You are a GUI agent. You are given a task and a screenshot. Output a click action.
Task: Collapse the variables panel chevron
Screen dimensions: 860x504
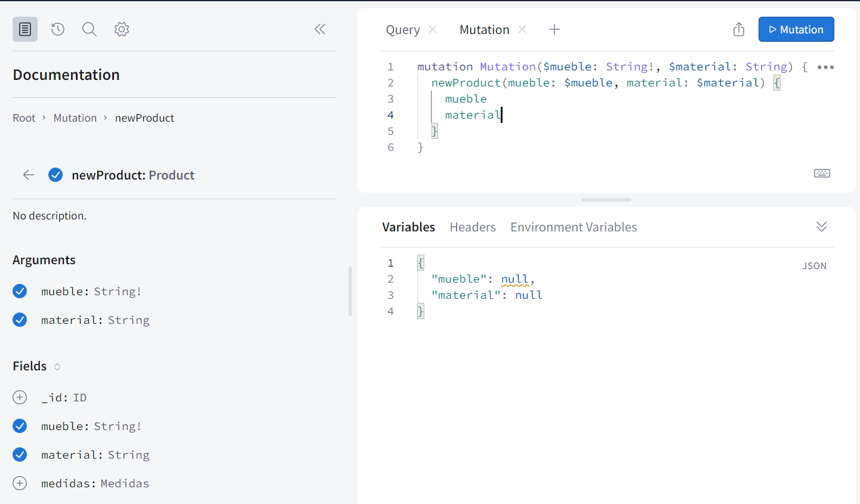pos(822,227)
